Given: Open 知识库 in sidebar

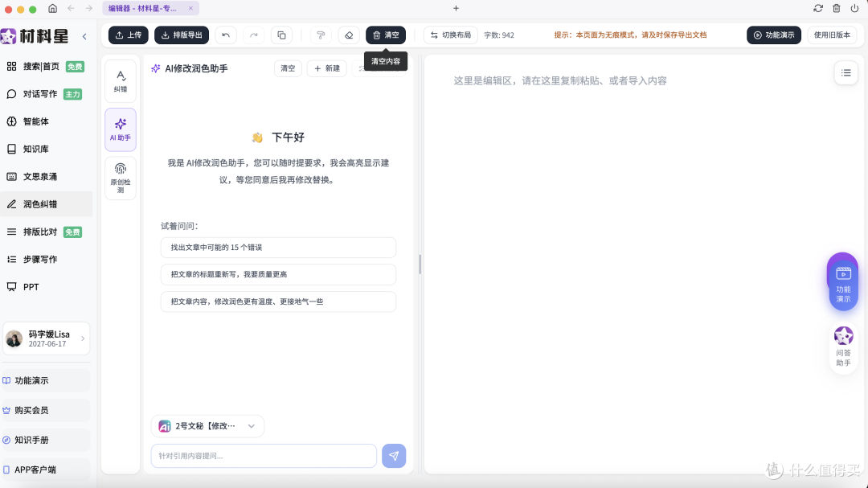Looking at the screenshot, I should pyautogui.click(x=46, y=149).
